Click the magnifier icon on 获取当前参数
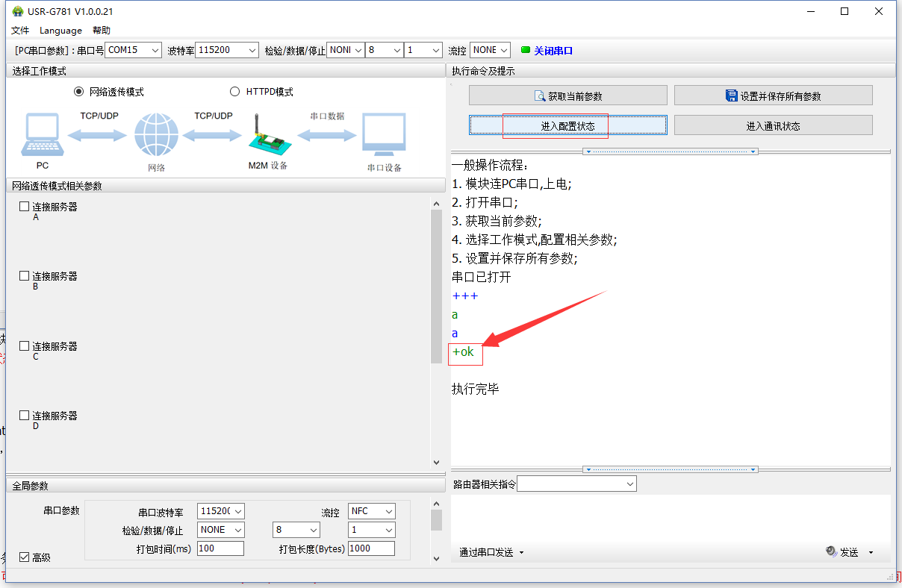Viewport: 902px width, 588px height. (x=540, y=96)
